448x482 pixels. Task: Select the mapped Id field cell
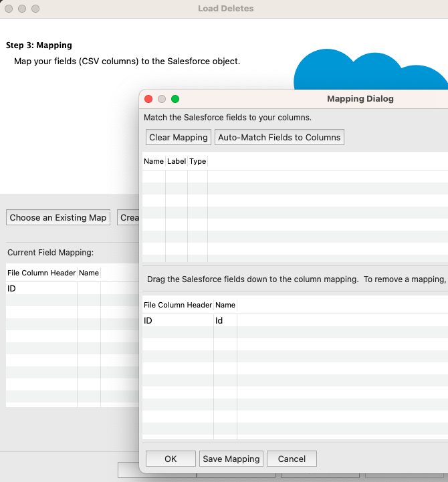(225, 321)
